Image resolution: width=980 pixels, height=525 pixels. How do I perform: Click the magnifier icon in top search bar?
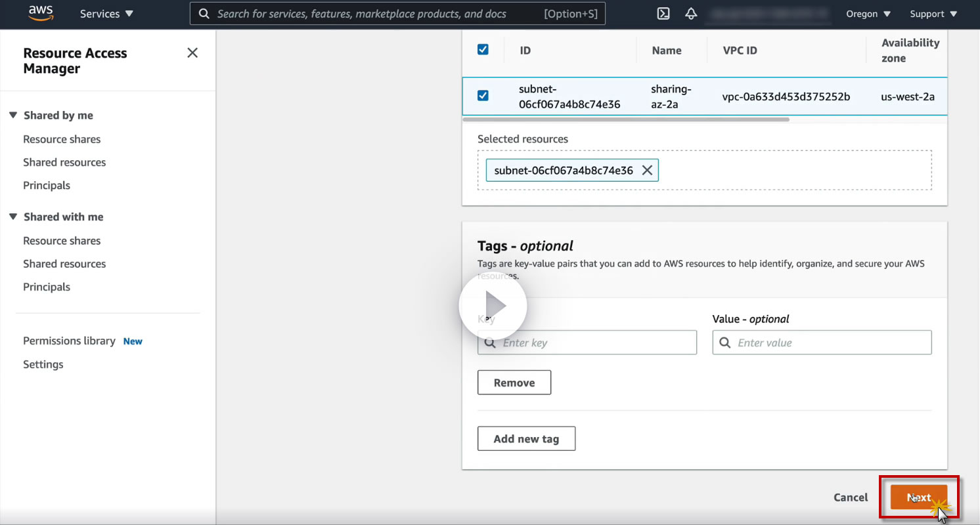pyautogui.click(x=204, y=14)
